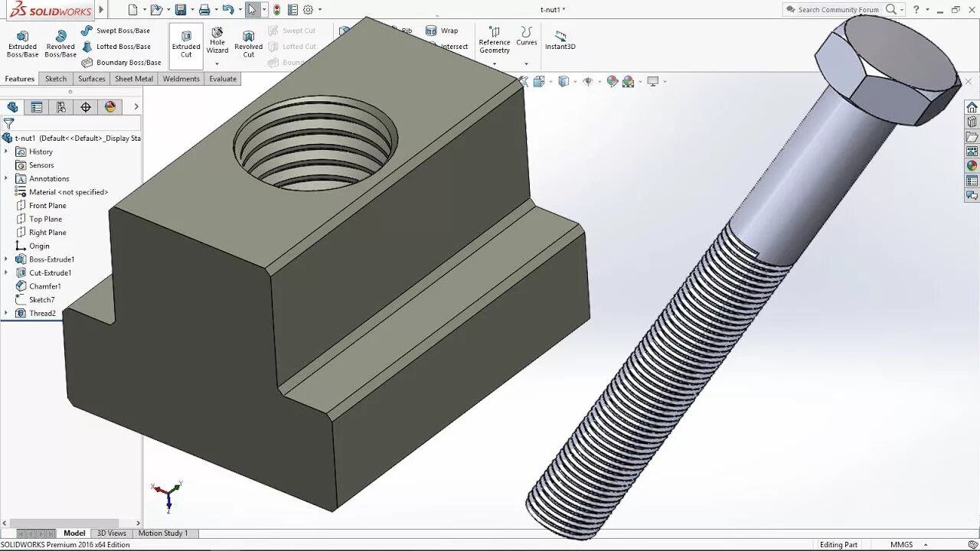Toggle Instant3D mode
Viewport: 980px width, 551px height.
point(560,41)
